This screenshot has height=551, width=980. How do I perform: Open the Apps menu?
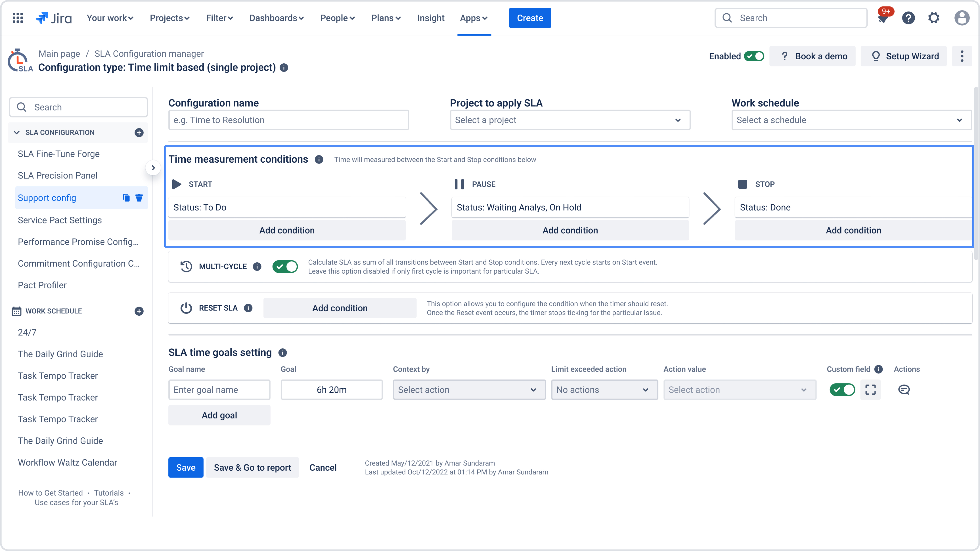(473, 18)
